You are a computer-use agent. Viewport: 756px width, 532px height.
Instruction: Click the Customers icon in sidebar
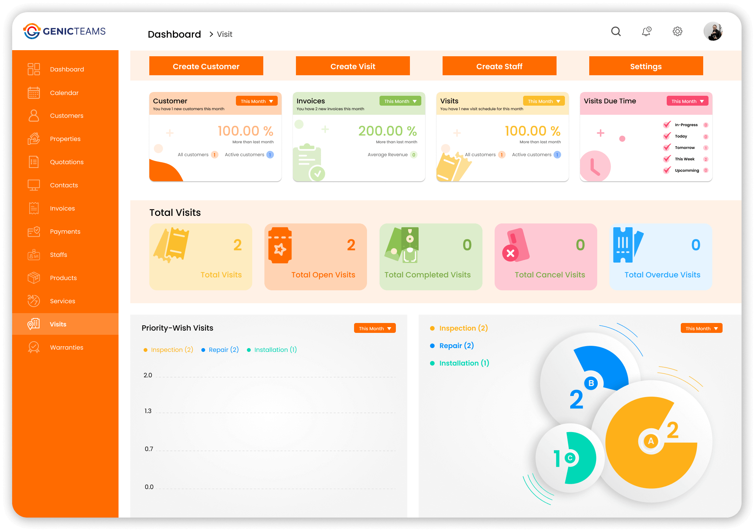click(x=33, y=115)
